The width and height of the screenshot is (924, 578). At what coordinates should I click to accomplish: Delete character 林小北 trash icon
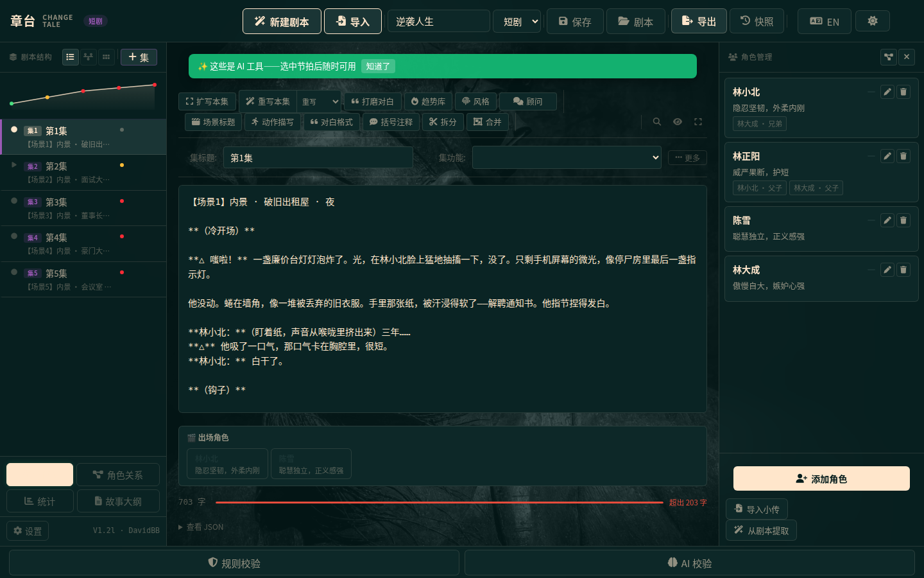903,92
